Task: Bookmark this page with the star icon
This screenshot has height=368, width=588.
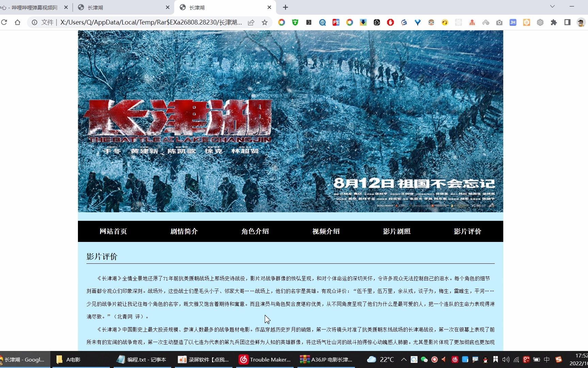Action: (264, 22)
